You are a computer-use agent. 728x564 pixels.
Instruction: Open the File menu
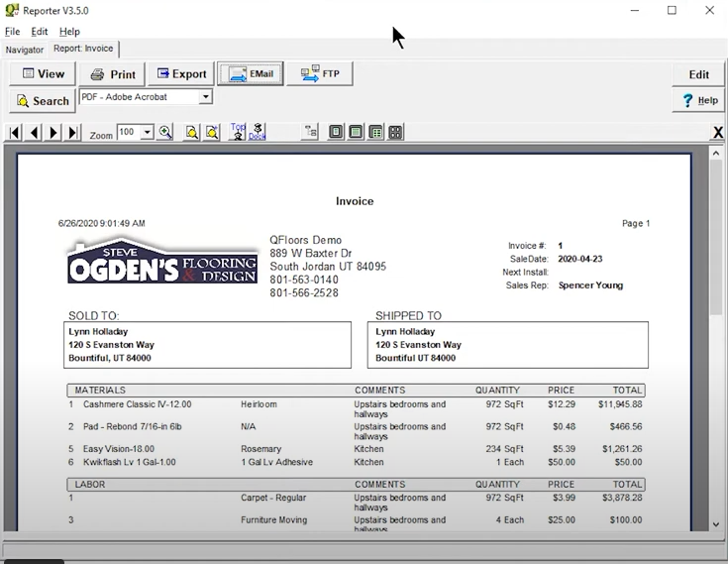tap(12, 32)
